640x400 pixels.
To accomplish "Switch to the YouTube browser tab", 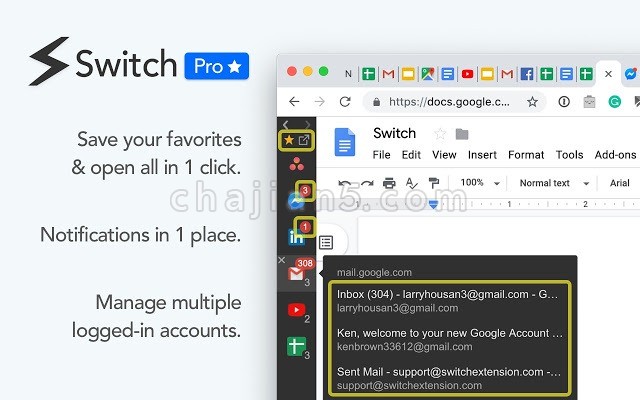I will point(467,74).
